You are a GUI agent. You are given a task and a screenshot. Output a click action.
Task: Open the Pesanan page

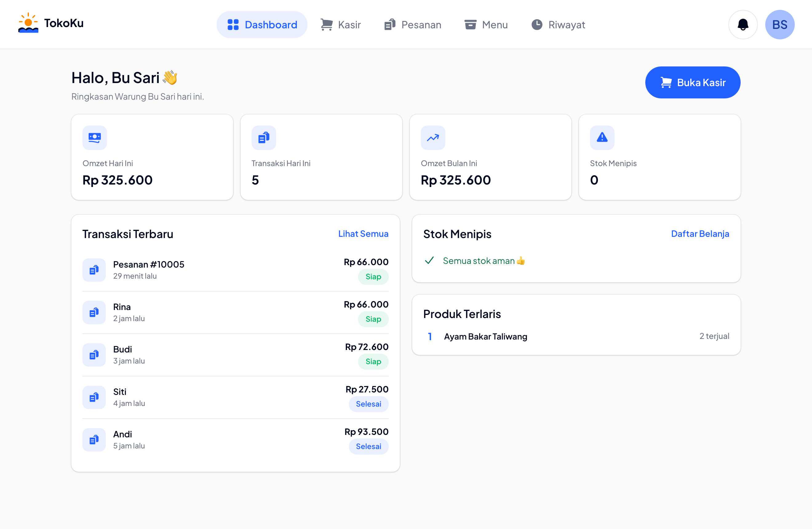pyautogui.click(x=412, y=25)
